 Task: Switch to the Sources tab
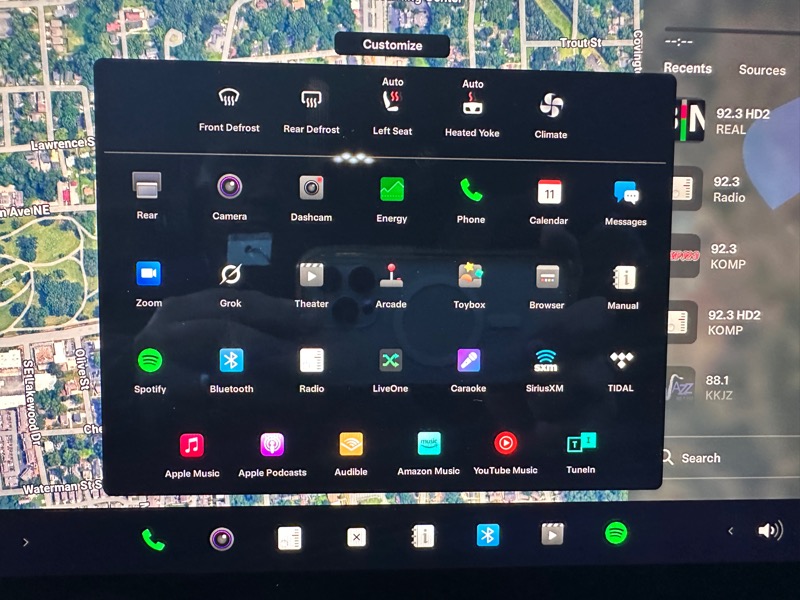[762, 70]
